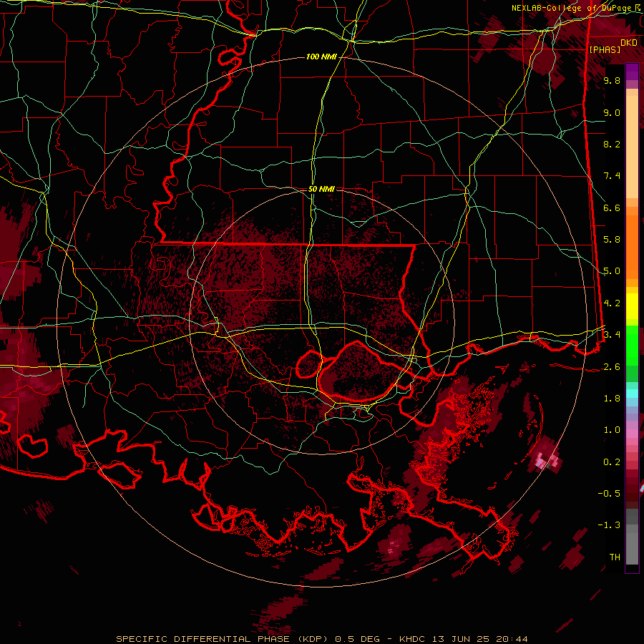This screenshot has height=644, width=644.
Task: Click the 9.0 value on the color scale
Action: 612,113
